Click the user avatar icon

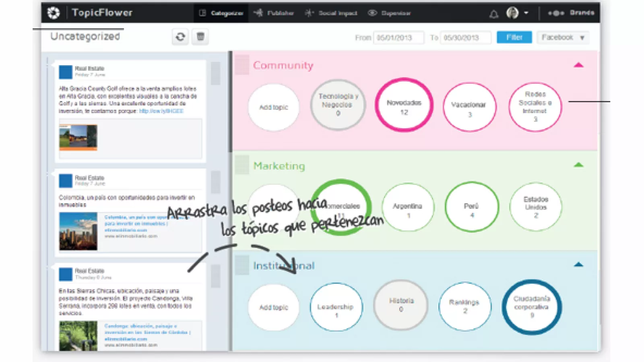512,13
